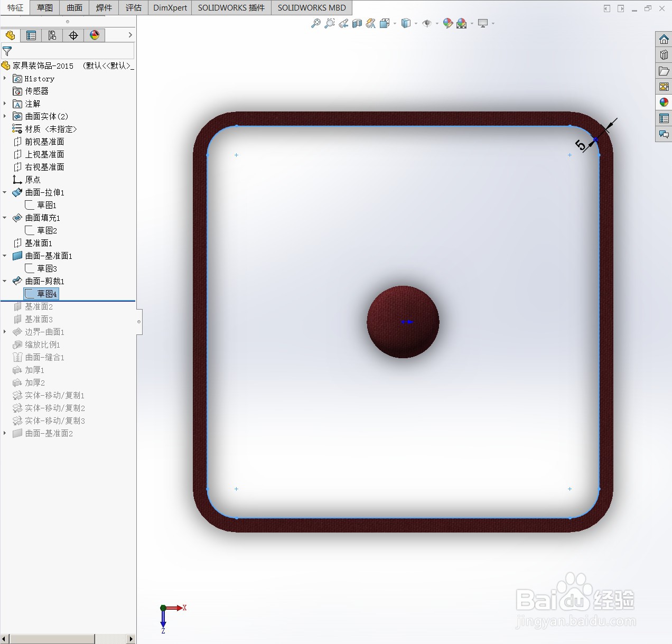Select 上视基准面 plane

(x=39, y=154)
